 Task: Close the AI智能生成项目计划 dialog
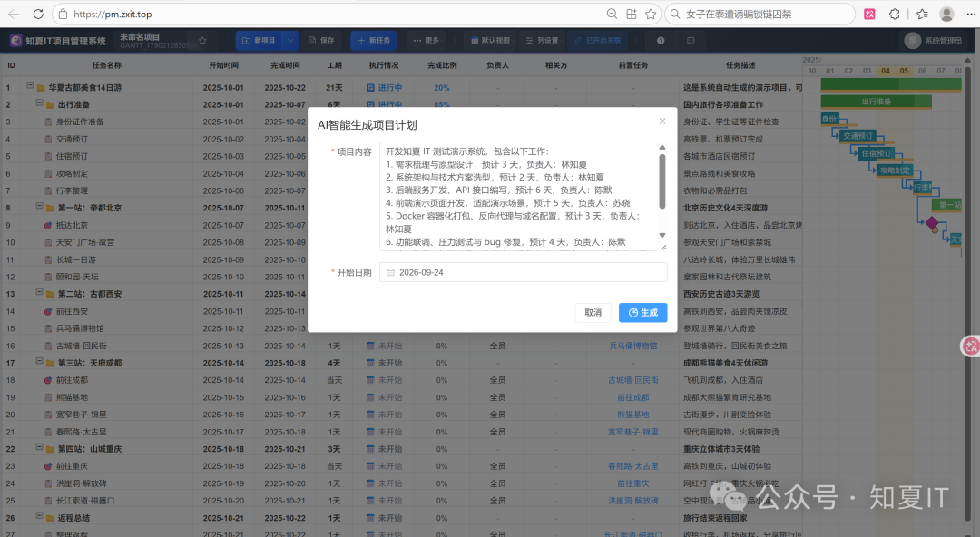(661, 122)
